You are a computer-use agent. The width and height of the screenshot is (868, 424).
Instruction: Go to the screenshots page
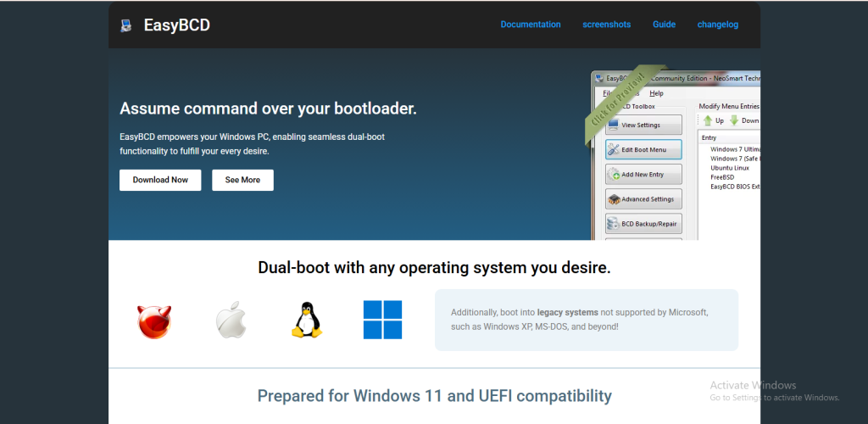point(606,25)
